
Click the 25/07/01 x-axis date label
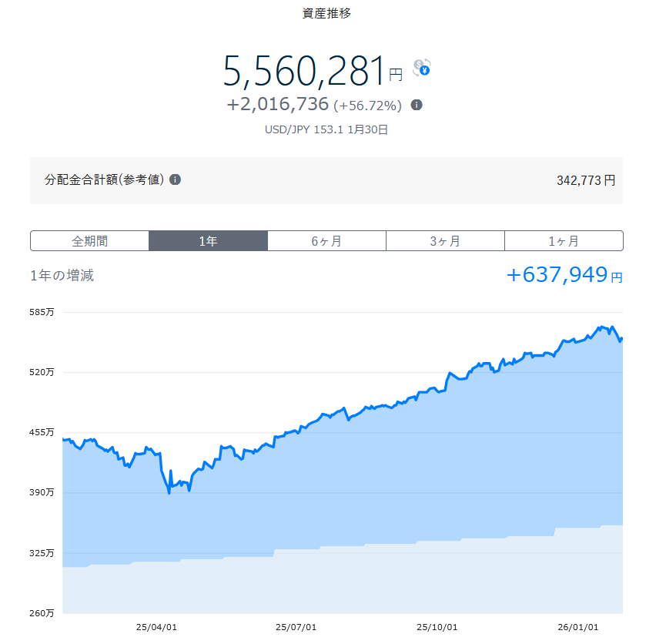[x=296, y=628]
